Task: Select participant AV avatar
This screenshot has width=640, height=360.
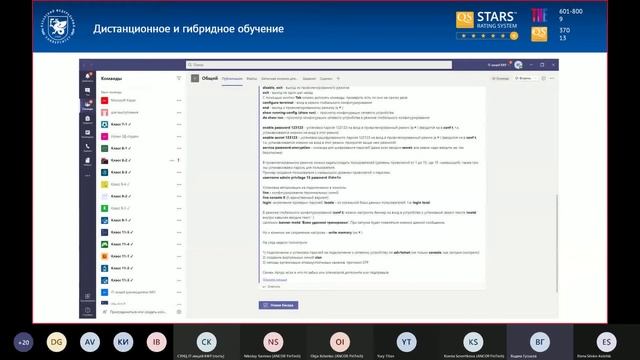Action: pos(90,342)
